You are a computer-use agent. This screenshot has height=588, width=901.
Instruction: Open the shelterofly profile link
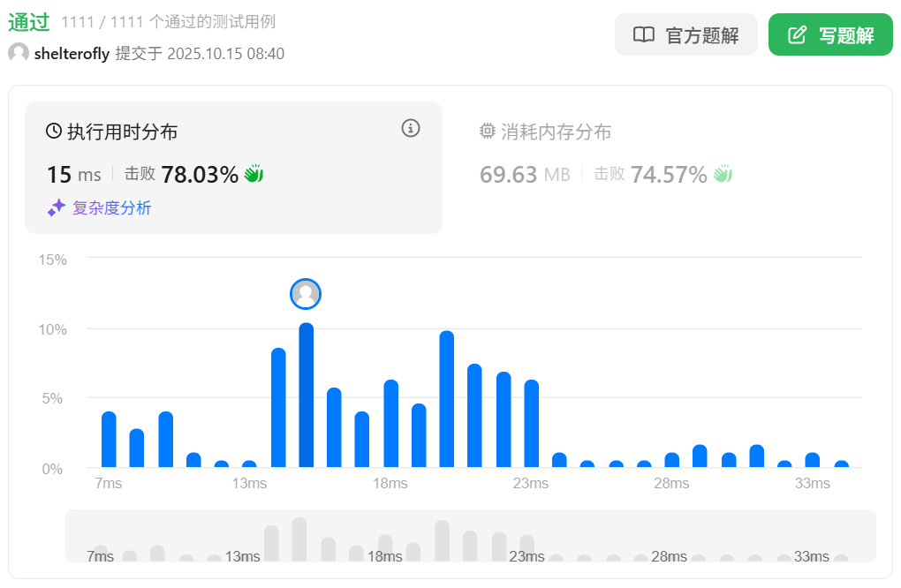click(x=72, y=54)
